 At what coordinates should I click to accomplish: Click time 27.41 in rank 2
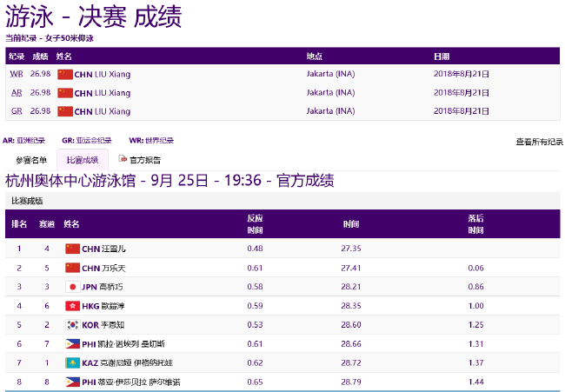point(351,268)
